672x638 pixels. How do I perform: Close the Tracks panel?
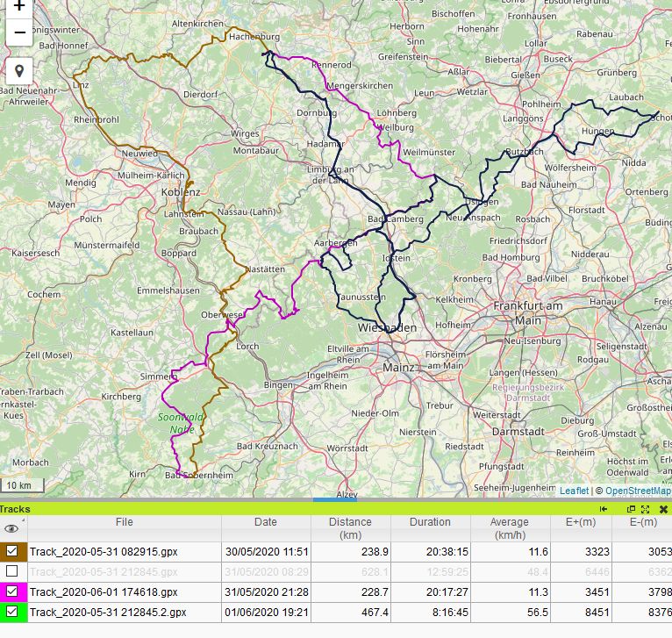coord(663,509)
